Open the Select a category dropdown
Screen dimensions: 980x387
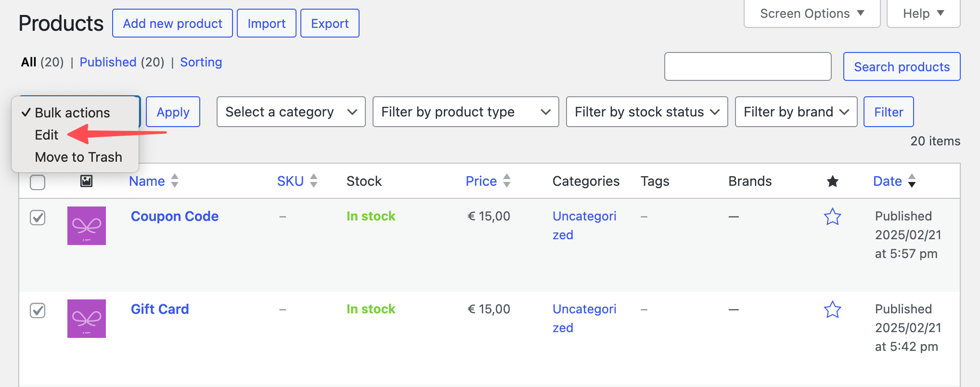(291, 112)
